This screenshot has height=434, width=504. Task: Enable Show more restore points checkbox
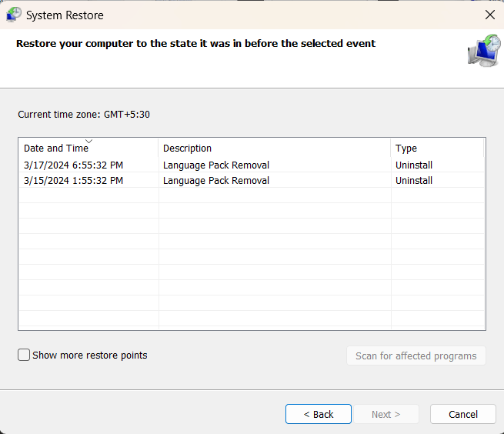tap(25, 356)
